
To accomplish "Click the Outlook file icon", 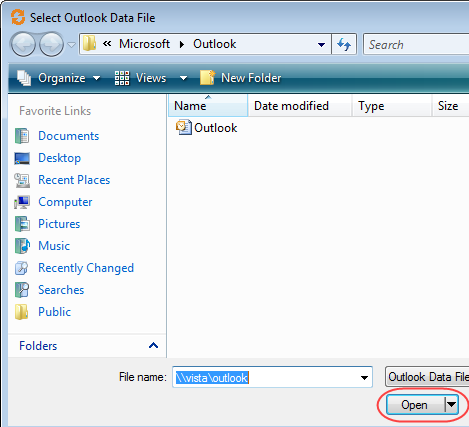I will (184, 127).
